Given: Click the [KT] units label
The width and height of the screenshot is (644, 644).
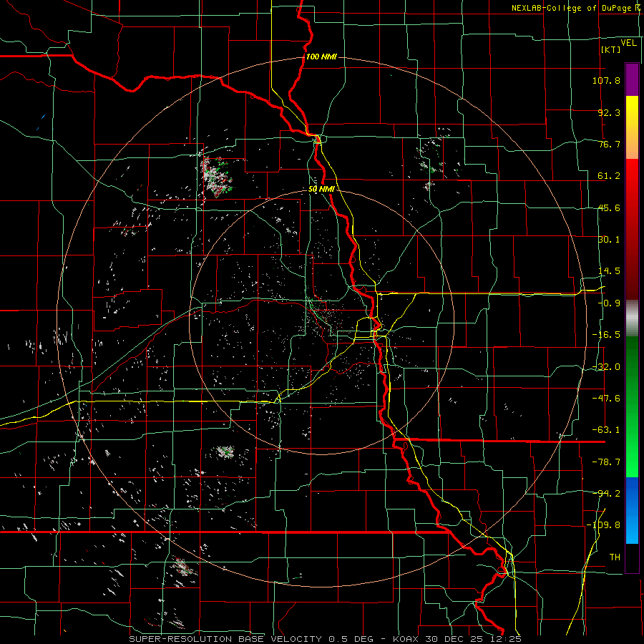Looking at the screenshot, I should (610, 49).
